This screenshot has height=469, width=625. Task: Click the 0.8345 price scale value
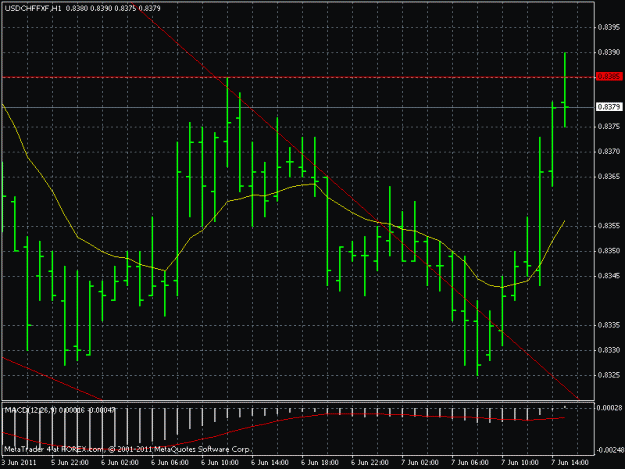(x=609, y=275)
